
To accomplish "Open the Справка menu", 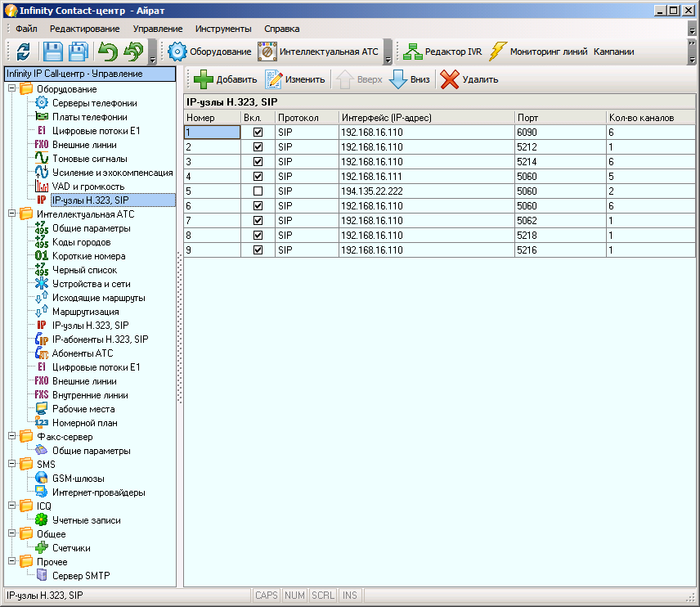I will 281,29.
